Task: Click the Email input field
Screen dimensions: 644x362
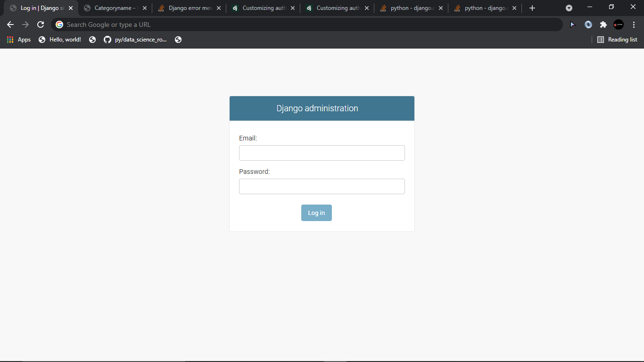Action: (x=322, y=153)
